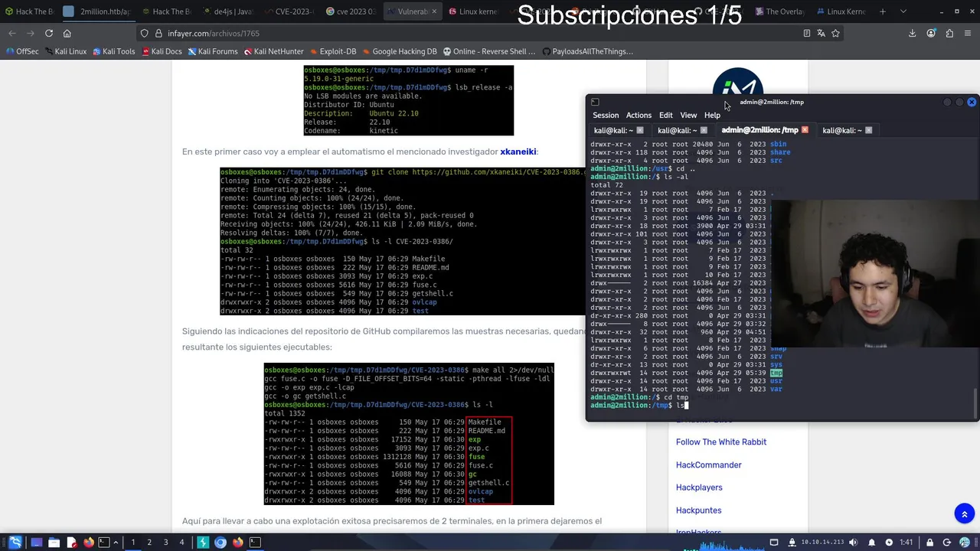Click the browser back arrow
This screenshot has width=980, height=551.
point(12,33)
